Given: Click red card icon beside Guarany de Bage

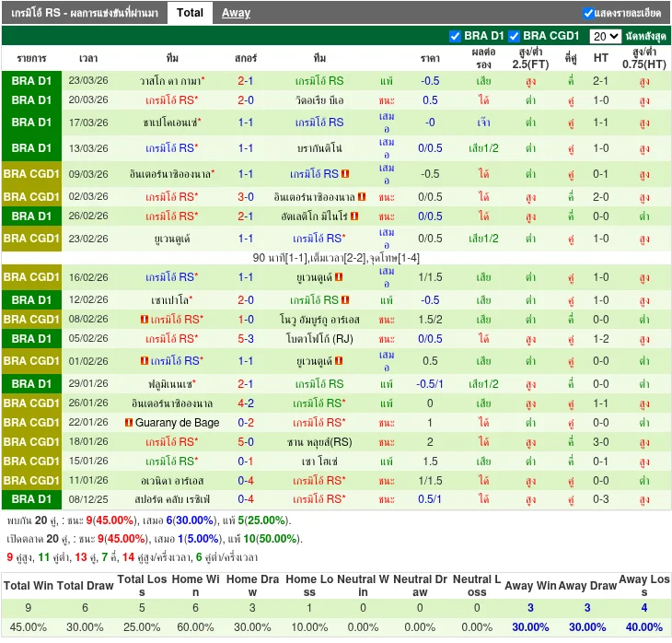Looking at the screenshot, I should coord(128,423).
